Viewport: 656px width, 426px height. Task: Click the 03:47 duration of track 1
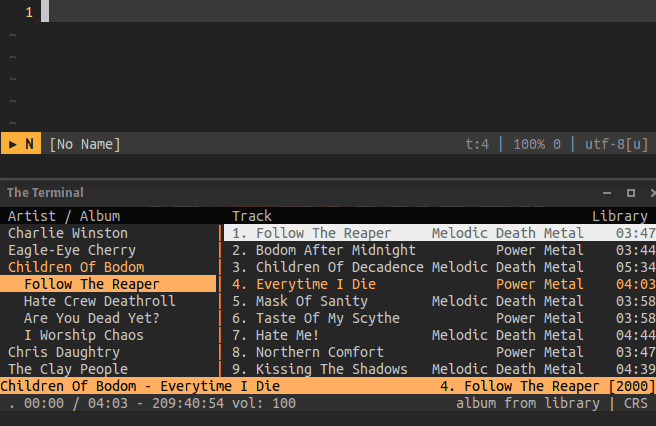point(636,233)
